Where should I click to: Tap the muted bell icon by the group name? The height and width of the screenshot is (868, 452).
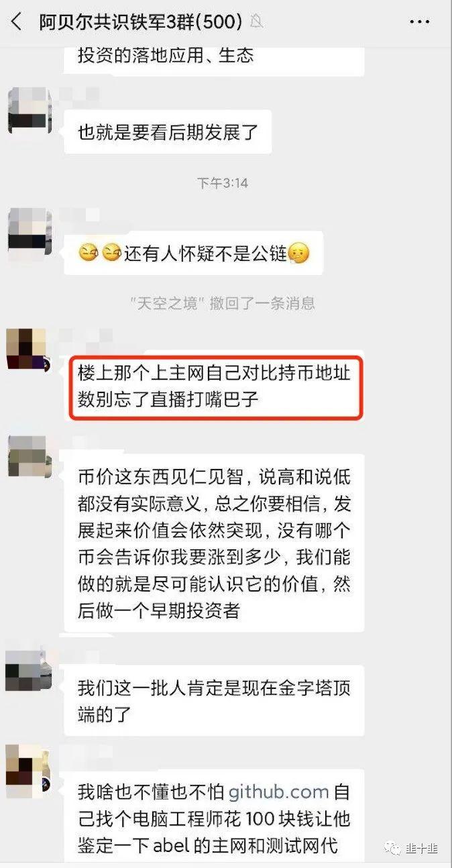tap(255, 22)
